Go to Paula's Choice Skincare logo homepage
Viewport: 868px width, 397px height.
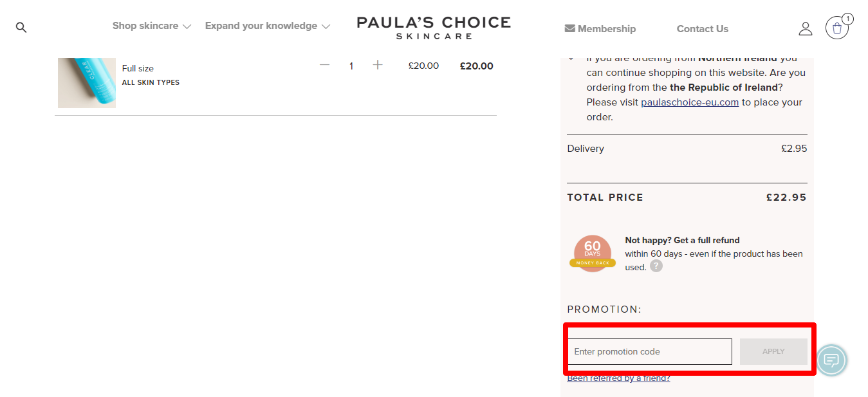434,28
